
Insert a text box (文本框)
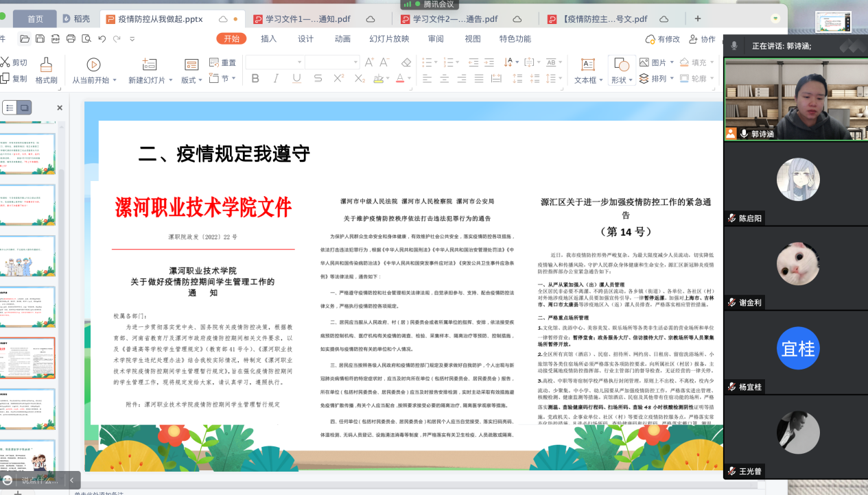[x=587, y=71]
